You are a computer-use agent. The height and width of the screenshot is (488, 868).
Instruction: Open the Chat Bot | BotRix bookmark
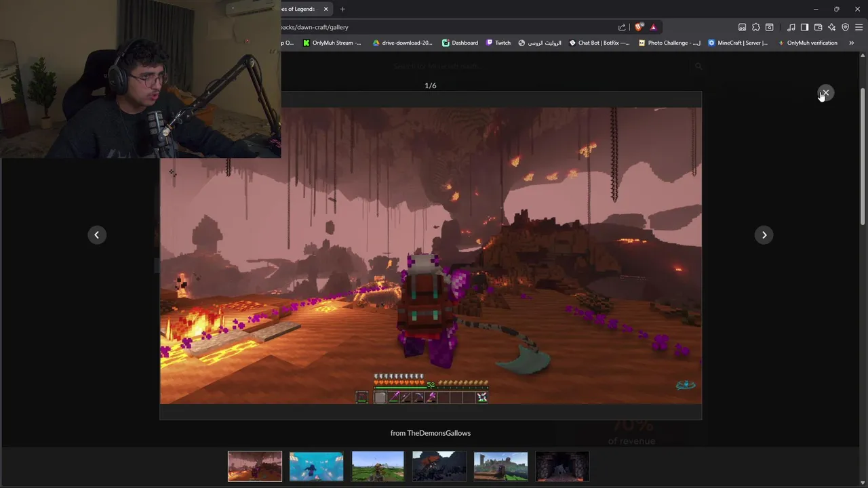(x=599, y=43)
